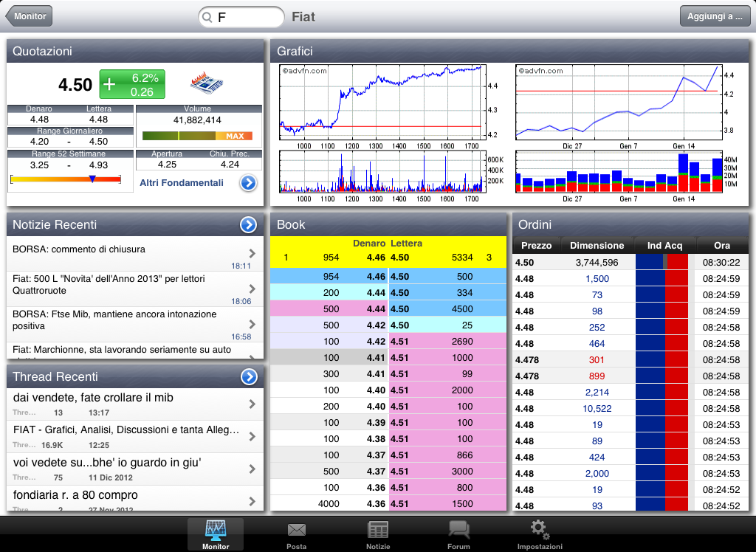
Task: Tap blue arrow next to Altri Fondamentali
Action: (248, 183)
